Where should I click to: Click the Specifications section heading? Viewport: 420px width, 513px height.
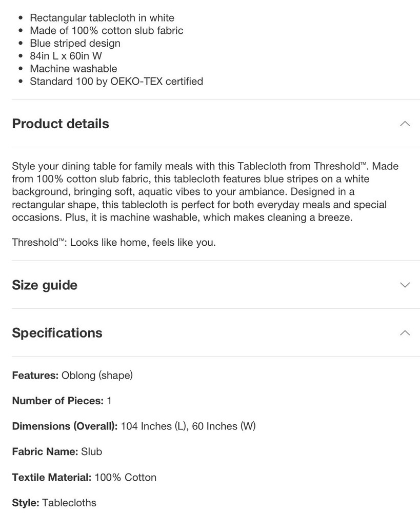[57, 333]
